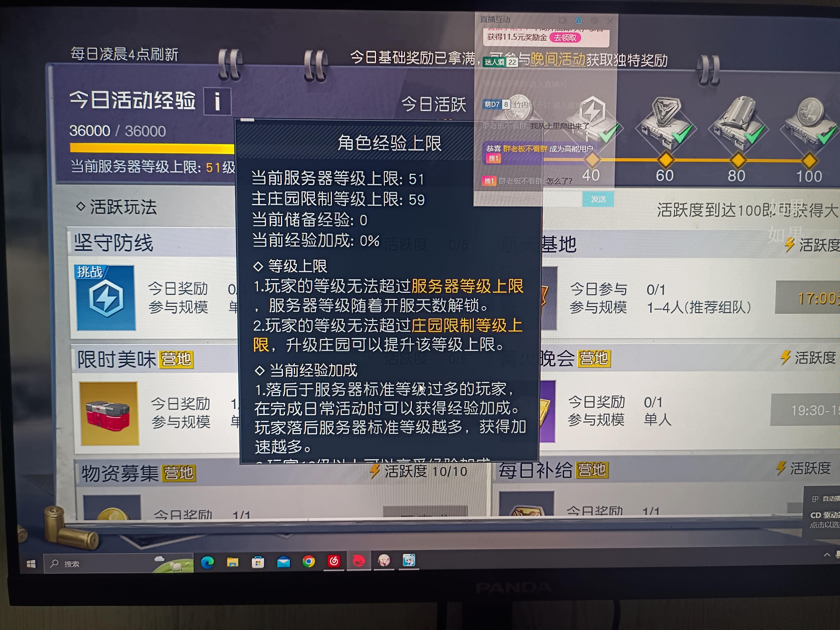This screenshot has width=840, height=630.
Task: Open the anime girl avatar taskbar app
Action: 384,560
